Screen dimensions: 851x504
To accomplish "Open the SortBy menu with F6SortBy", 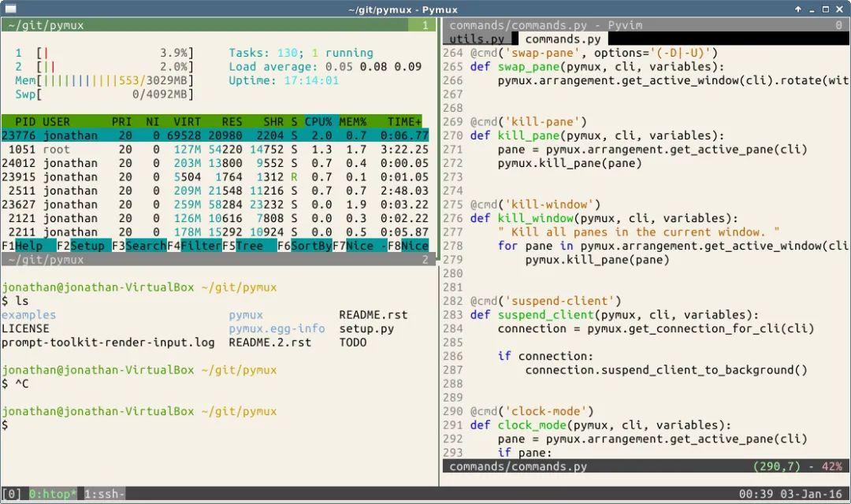I will [303, 246].
